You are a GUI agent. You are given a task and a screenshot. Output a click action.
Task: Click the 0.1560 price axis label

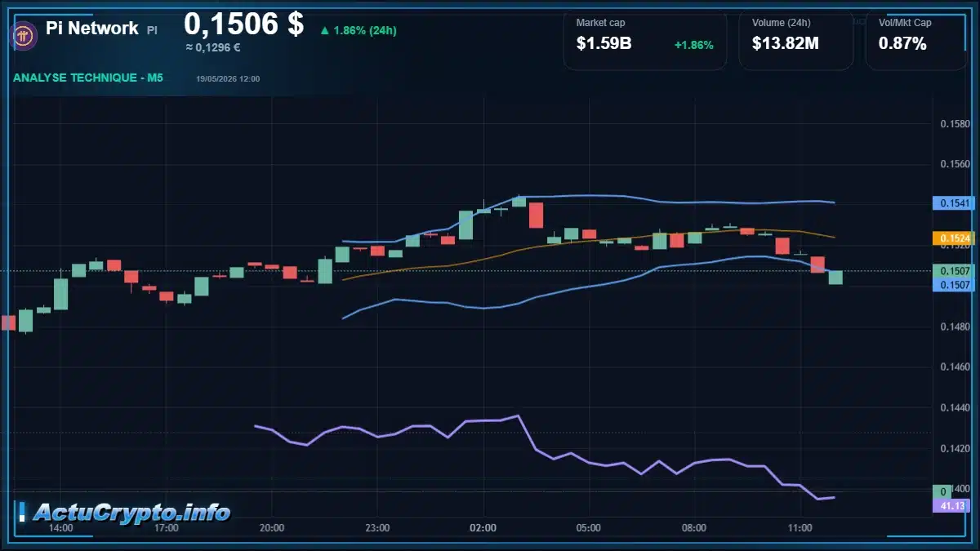(954, 165)
